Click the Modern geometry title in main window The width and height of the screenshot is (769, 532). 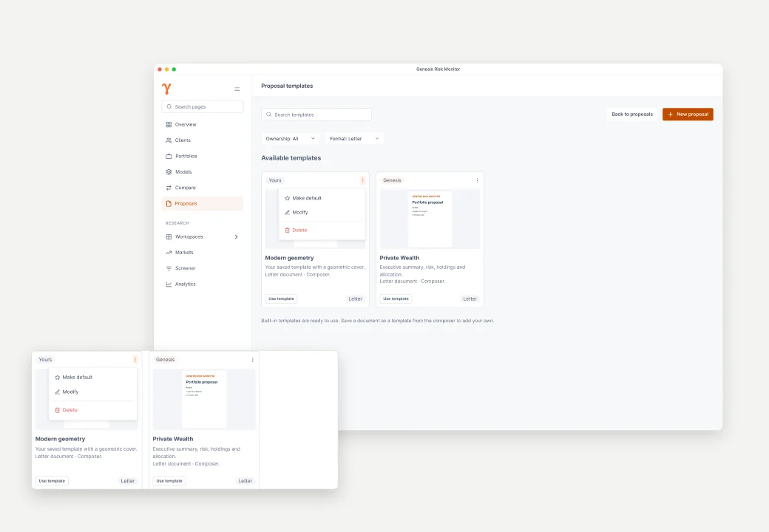289,258
